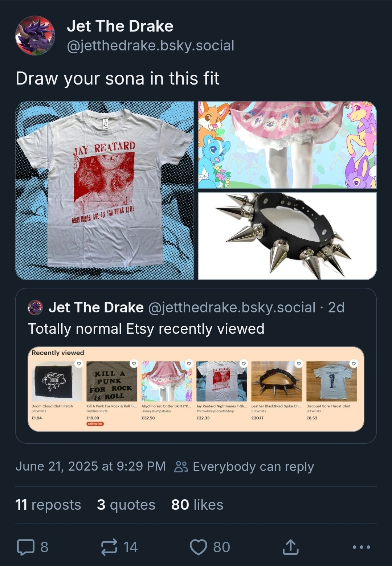Open the three-dot more options menu
This screenshot has width=392, height=566.
coord(362,547)
